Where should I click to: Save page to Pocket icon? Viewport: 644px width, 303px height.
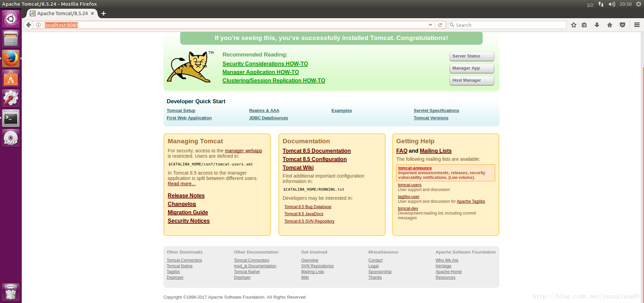pos(622,25)
